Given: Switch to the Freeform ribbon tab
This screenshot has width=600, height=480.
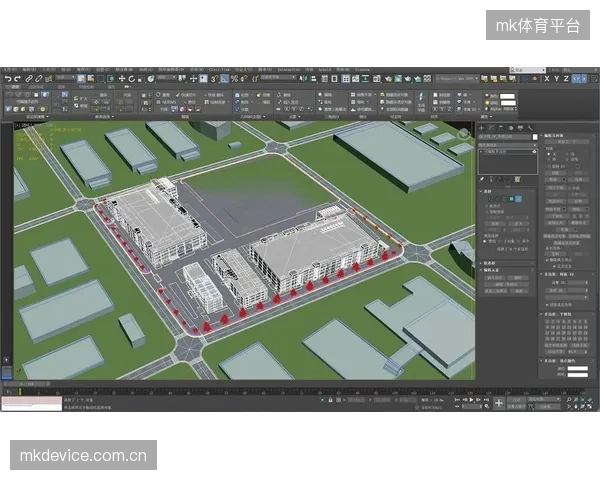Looking at the screenshot, I should click(x=36, y=87).
